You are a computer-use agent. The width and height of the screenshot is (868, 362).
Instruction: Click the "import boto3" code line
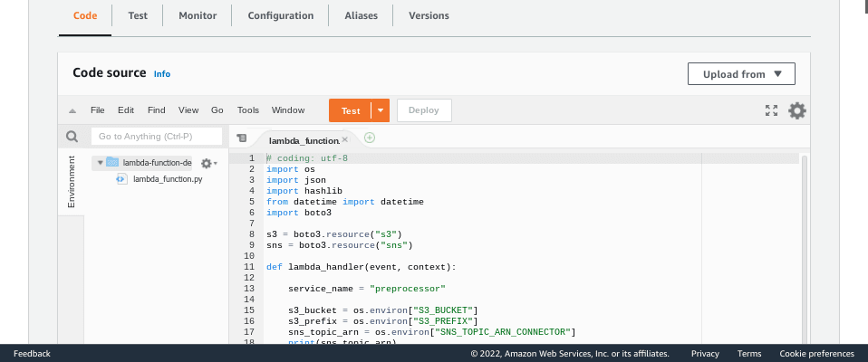(x=299, y=213)
